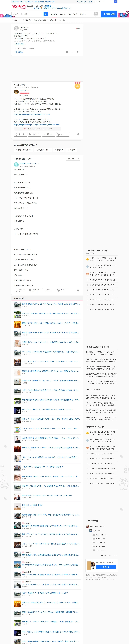Screen dimensions: 129x644
Task: Select 飛行機、空港 in category tree
Action: pos(100,538)
